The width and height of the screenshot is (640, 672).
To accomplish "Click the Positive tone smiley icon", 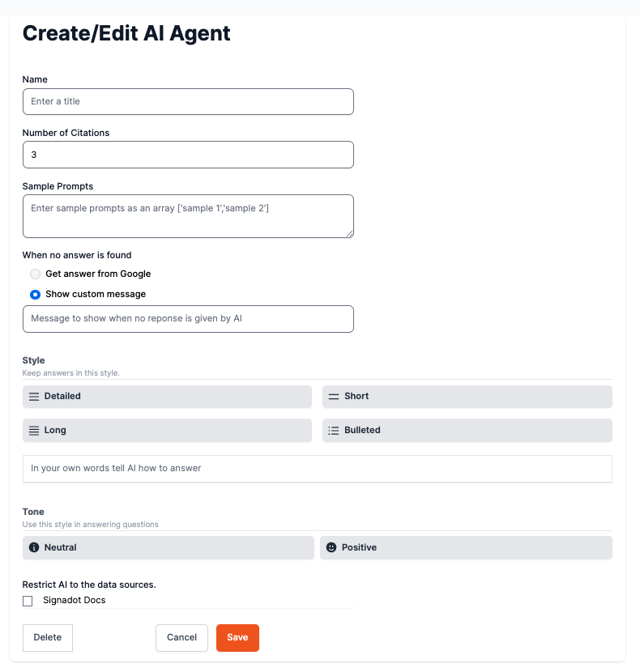I will [x=331, y=548].
